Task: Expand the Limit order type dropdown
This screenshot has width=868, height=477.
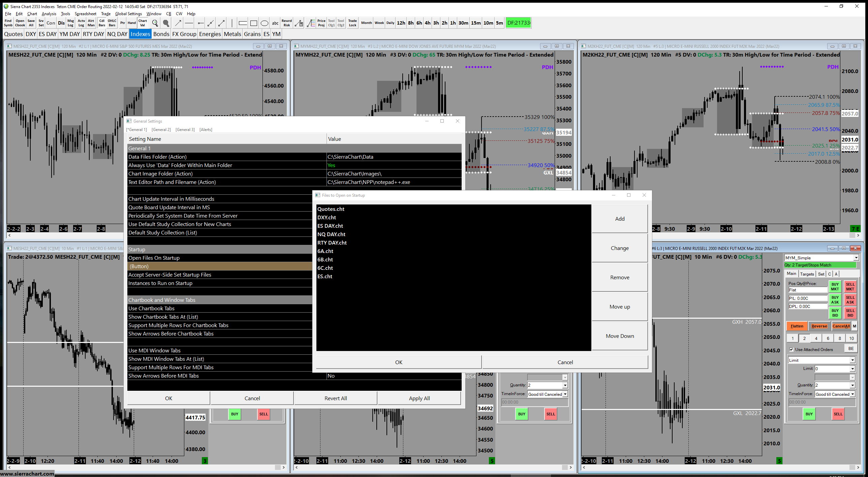Action: point(852,360)
